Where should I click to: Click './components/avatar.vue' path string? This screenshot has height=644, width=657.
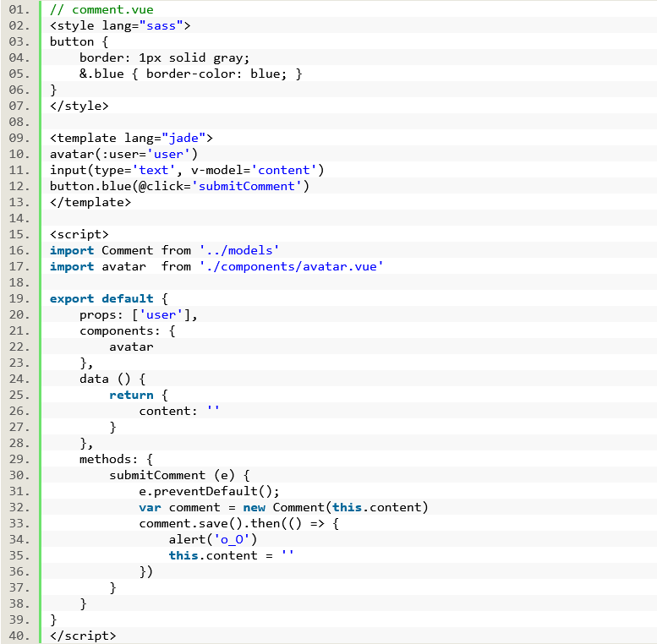(291, 267)
